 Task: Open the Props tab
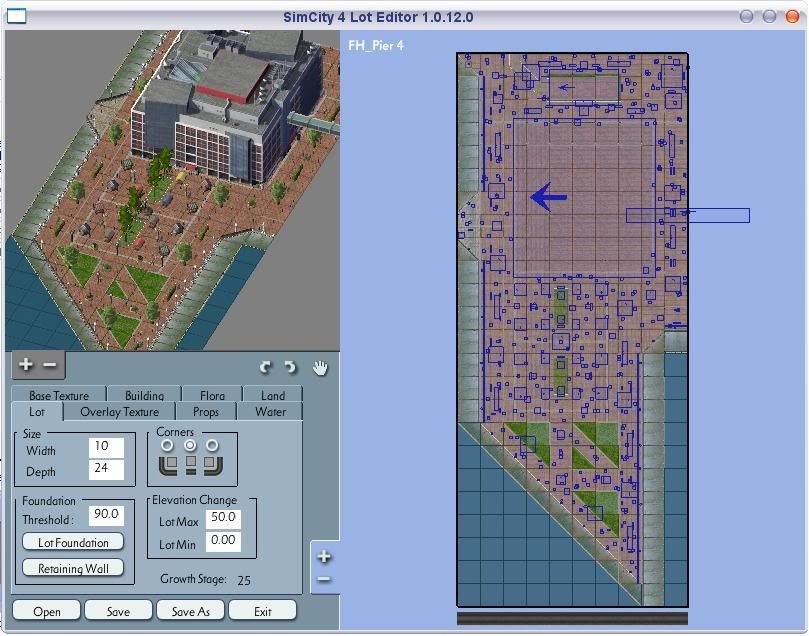pos(206,412)
